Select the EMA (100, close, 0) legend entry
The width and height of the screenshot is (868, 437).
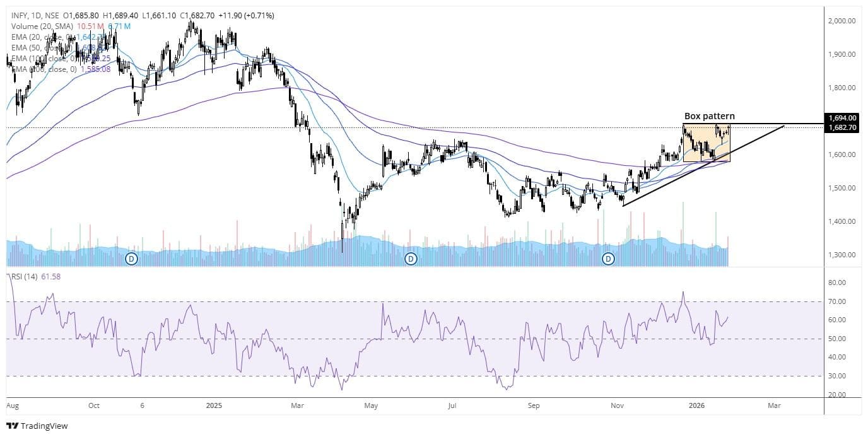click(x=44, y=59)
